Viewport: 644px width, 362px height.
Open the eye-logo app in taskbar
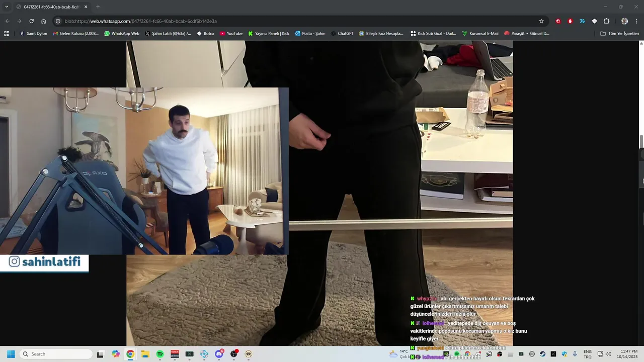(249, 354)
